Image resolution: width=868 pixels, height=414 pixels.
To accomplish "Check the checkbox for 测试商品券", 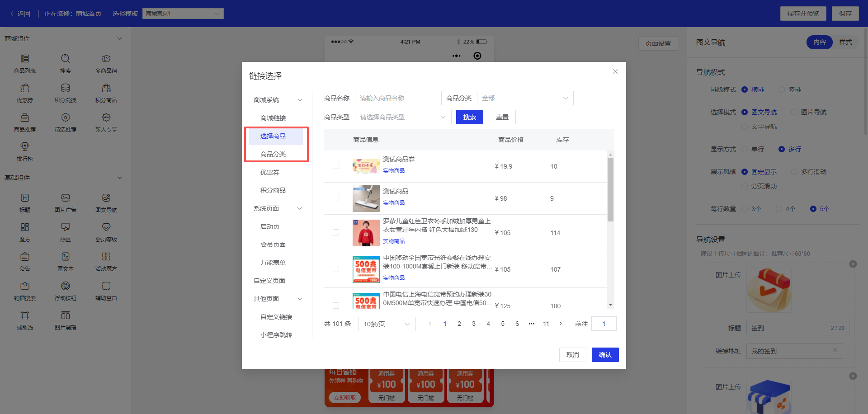I will pyautogui.click(x=336, y=166).
